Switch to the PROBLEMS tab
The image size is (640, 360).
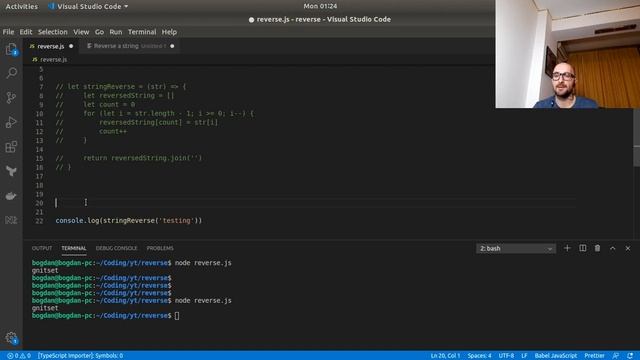(160, 248)
